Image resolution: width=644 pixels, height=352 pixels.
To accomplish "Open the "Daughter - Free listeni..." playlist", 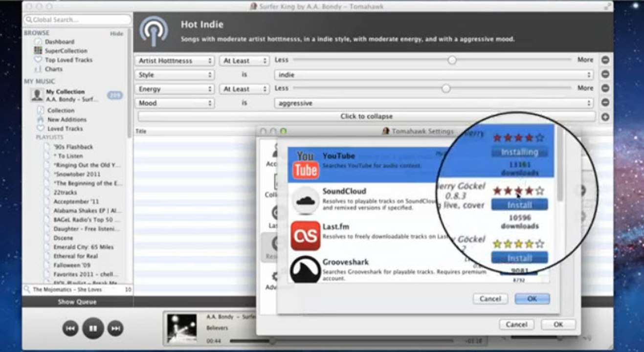I will pyautogui.click(x=87, y=229).
